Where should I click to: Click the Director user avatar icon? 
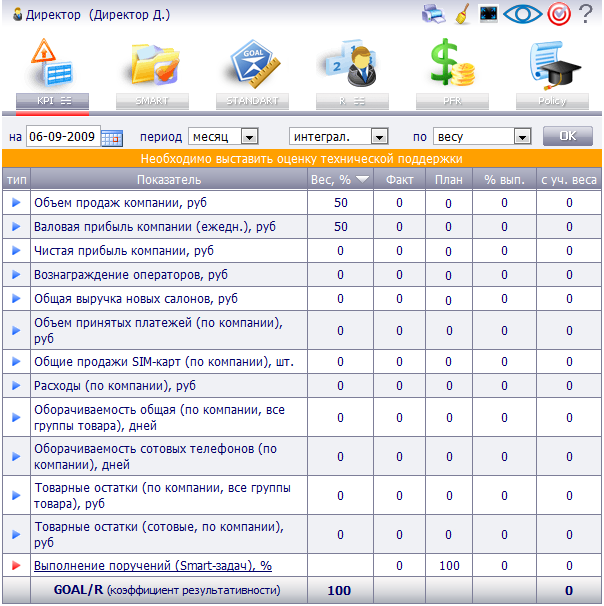point(17,14)
